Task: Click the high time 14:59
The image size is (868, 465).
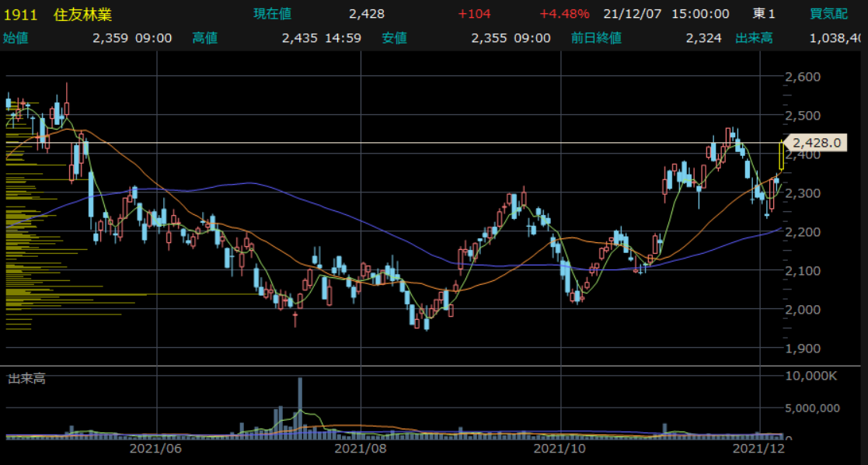Action: tap(343, 38)
